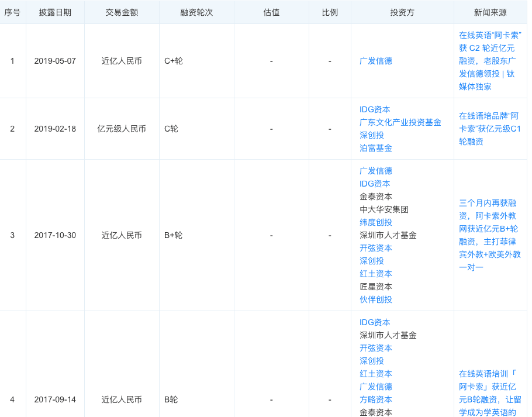
Task: Select 近亿人民币 amount in row 3
Action: (122, 236)
